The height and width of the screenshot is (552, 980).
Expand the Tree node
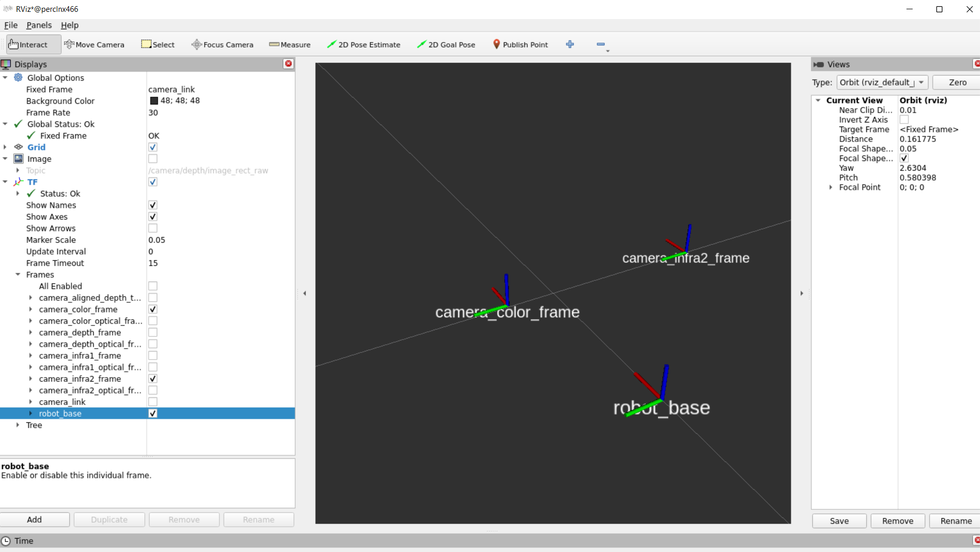coord(18,425)
